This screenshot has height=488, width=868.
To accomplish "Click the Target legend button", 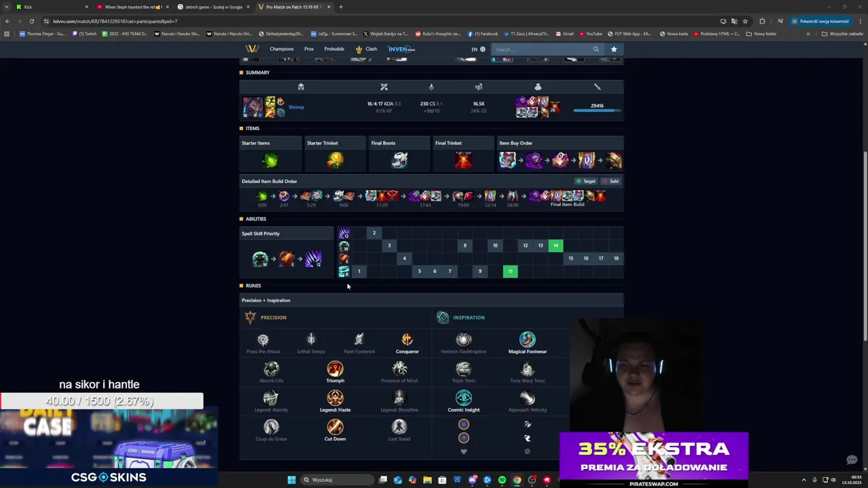I will (586, 181).
